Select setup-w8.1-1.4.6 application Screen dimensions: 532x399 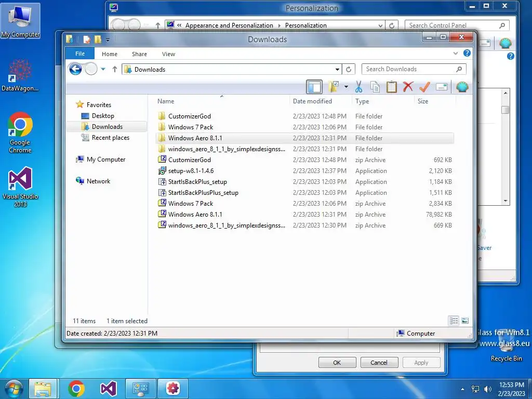tap(304, 170)
